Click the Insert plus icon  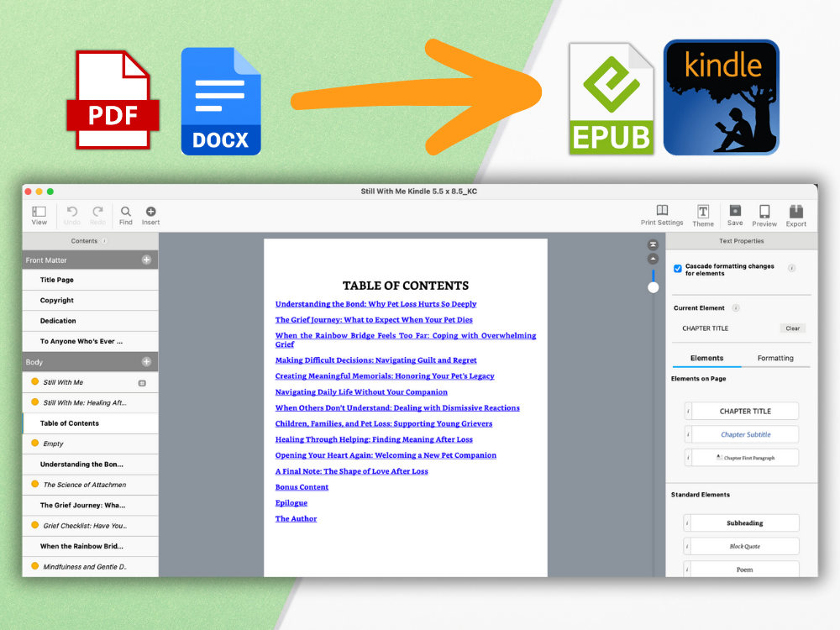pos(150,212)
